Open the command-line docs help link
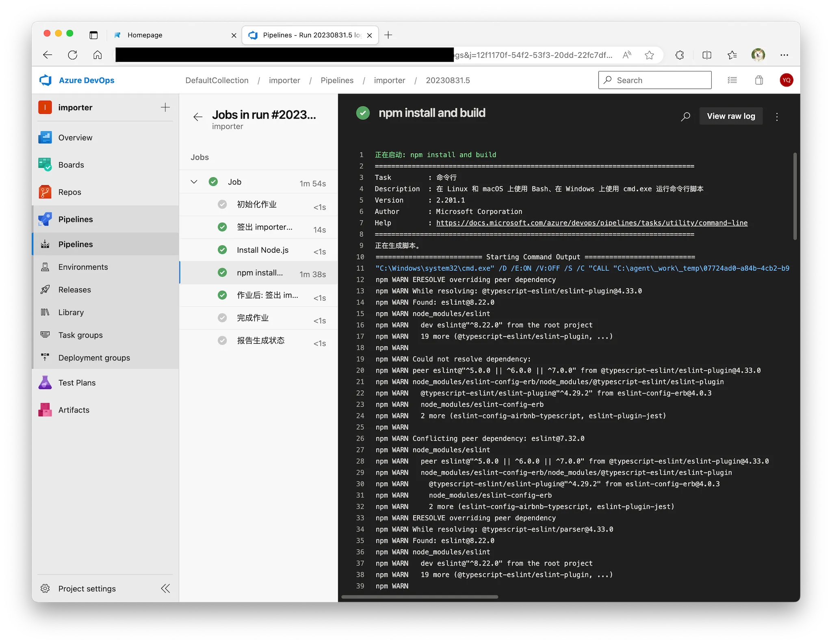 591,223
